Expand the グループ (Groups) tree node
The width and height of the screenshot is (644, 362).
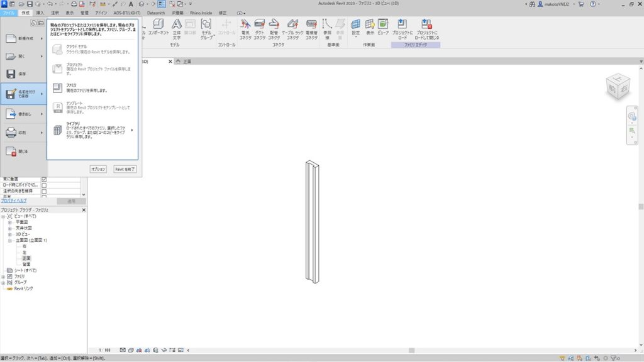click(3, 283)
